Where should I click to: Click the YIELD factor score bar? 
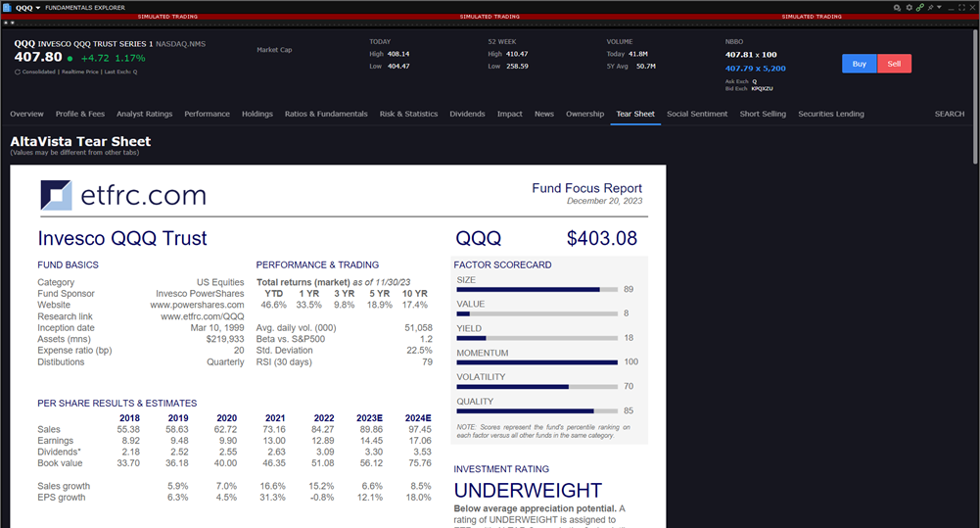(537, 338)
